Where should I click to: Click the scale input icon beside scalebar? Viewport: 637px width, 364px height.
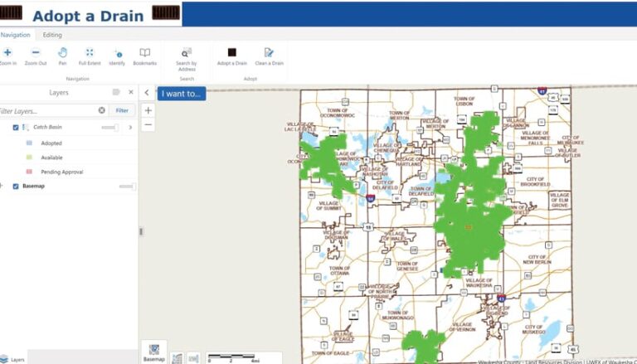(194, 358)
